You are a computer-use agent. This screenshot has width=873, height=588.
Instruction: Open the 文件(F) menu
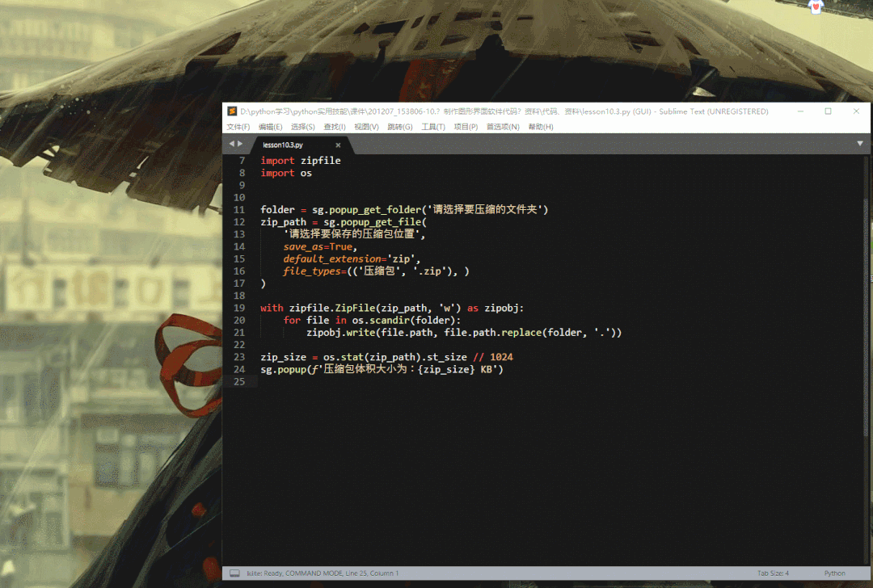(238, 127)
